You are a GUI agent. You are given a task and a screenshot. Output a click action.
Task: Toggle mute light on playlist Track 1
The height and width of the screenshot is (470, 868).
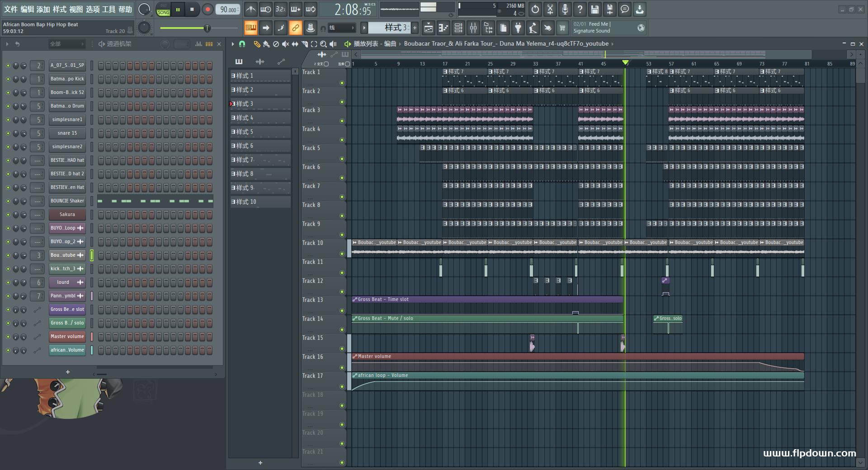342,83
